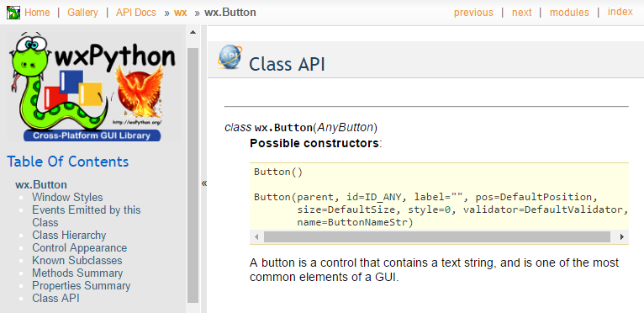Click the small Phoenix icon beside Home

[13, 13]
